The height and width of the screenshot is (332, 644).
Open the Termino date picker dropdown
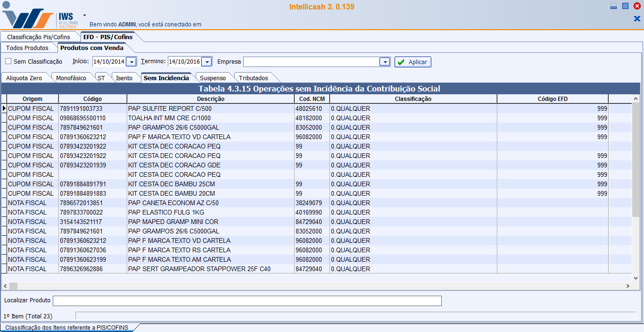(x=207, y=62)
